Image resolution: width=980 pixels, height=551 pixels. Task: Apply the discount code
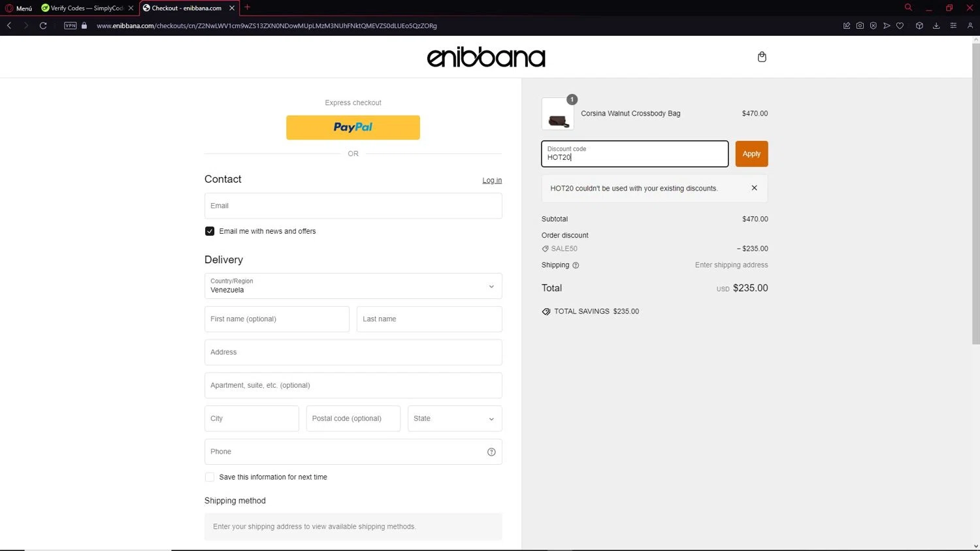pos(751,154)
